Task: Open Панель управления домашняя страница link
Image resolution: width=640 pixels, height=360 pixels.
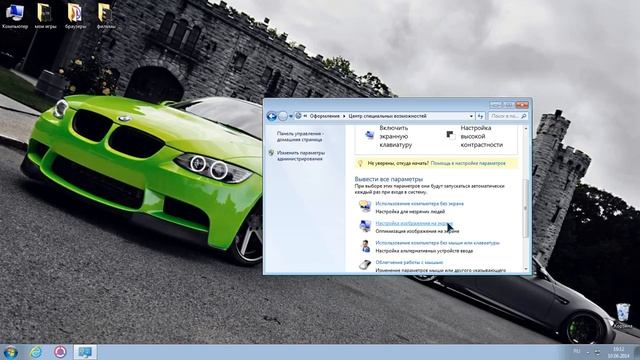Action: [300, 136]
